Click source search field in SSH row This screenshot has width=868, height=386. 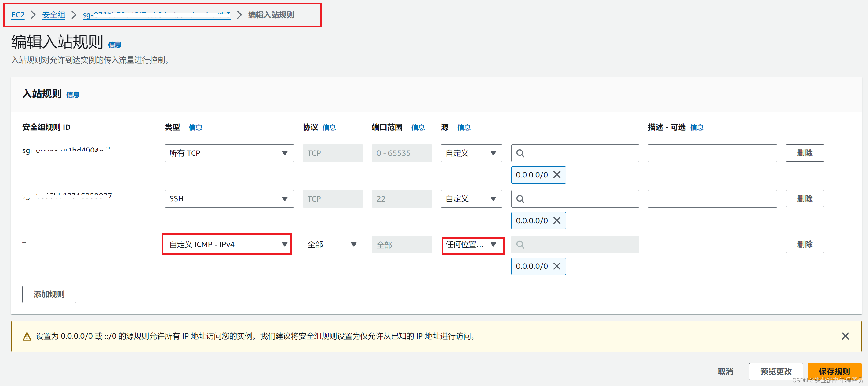[575, 199]
